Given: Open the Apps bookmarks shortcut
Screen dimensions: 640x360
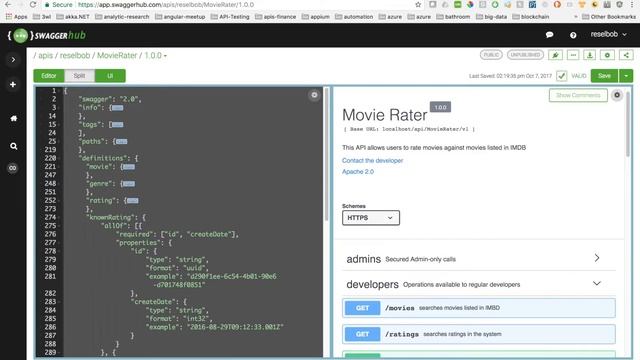Looking at the screenshot, I should 16,17.
